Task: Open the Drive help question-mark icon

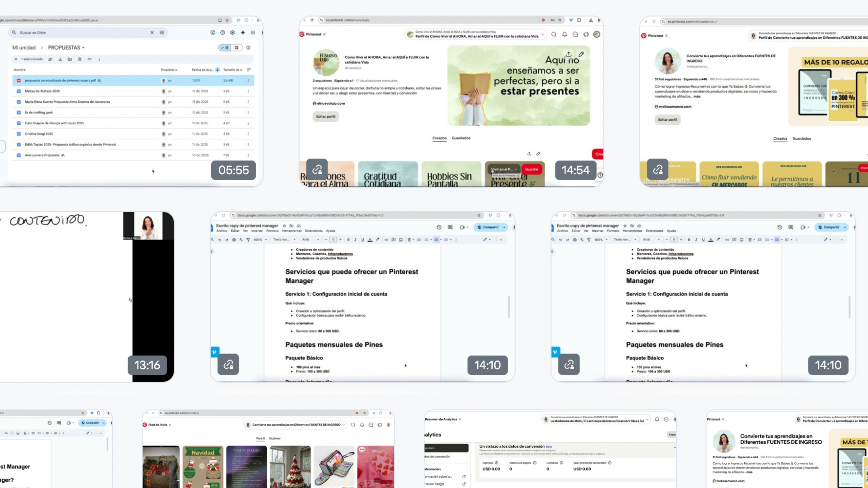Action: click(222, 33)
